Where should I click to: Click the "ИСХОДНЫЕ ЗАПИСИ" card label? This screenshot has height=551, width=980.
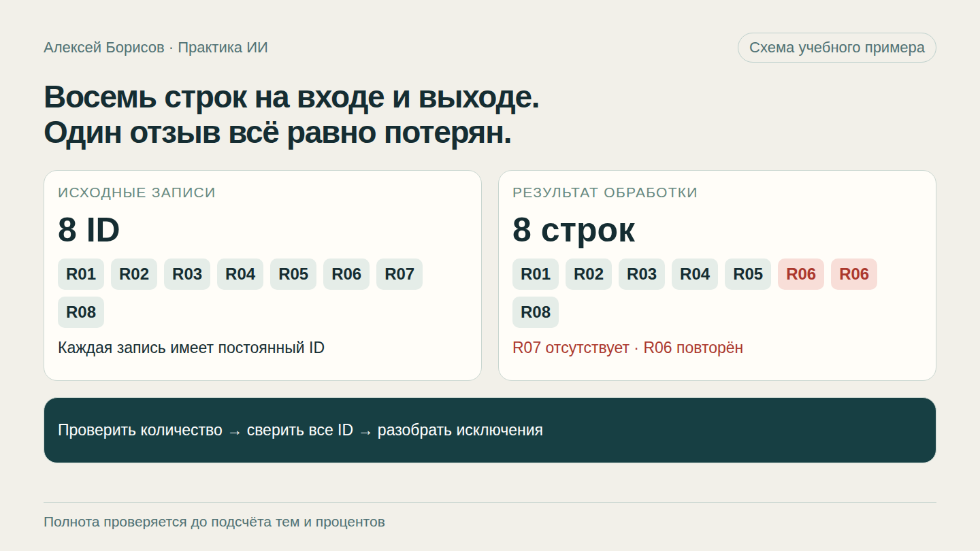137,193
